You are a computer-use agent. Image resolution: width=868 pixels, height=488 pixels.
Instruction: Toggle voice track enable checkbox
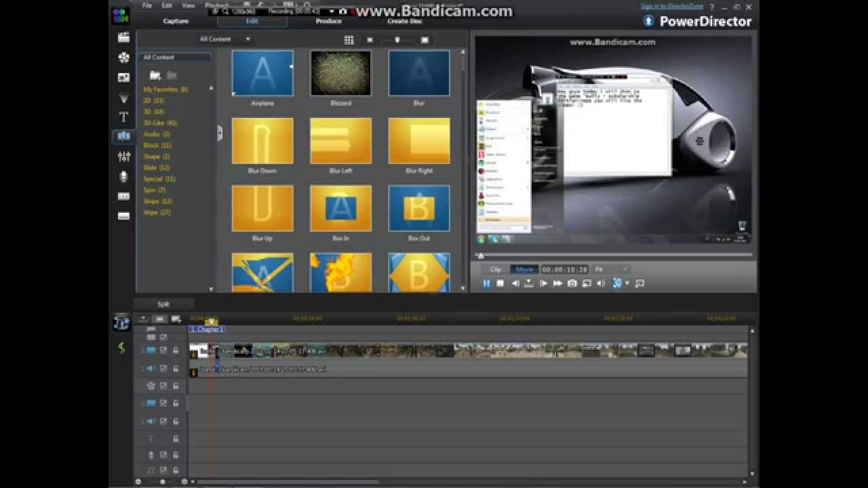click(163, 455)
